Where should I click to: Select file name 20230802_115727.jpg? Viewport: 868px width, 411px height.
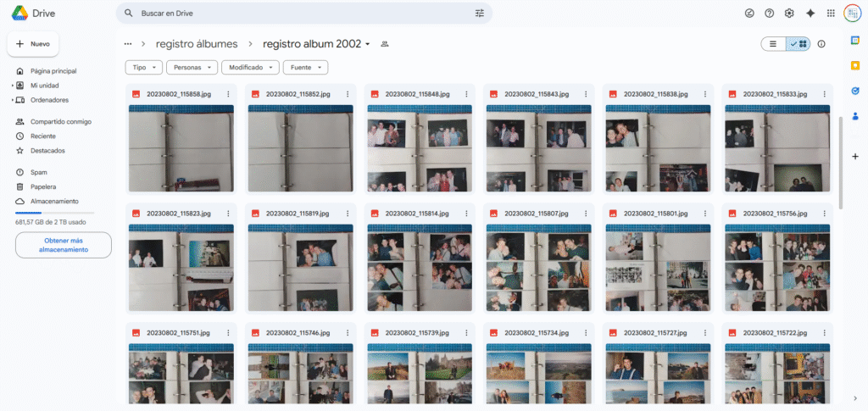pos(656,332)
